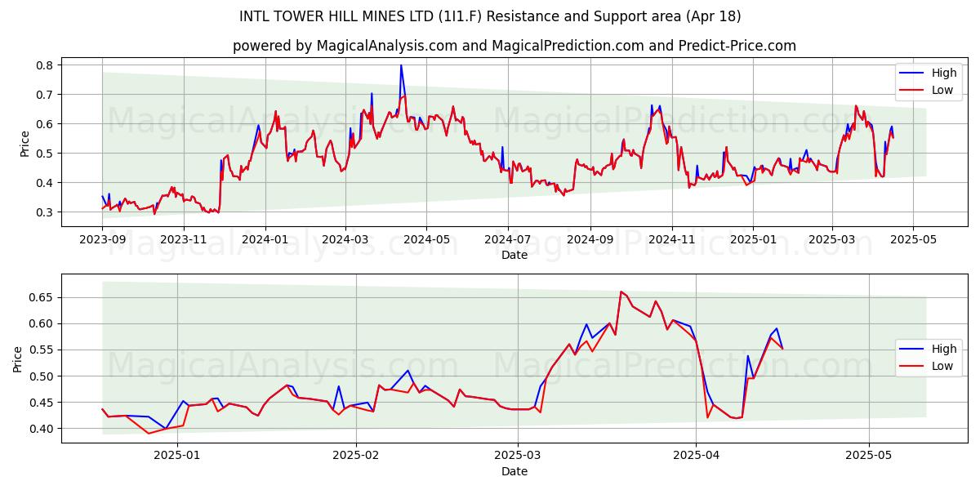This screenshot has width=980, height=490.
Task: Click the top chart '2025-05' tick label
Action: click(x=915, y=240)
